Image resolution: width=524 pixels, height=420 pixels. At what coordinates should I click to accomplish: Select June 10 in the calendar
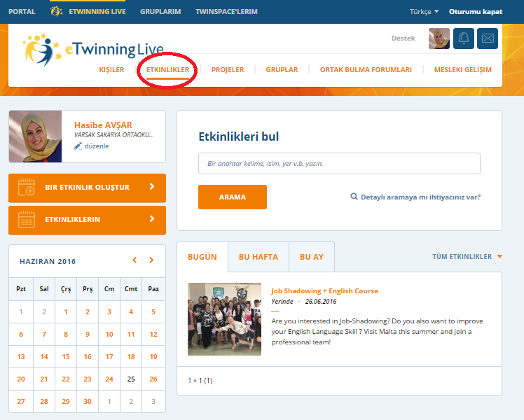pyautogui.click(x=109, y=334)
